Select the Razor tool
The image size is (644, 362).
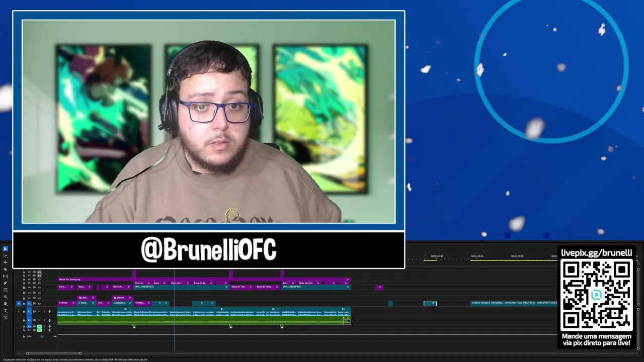pos(6,269)
